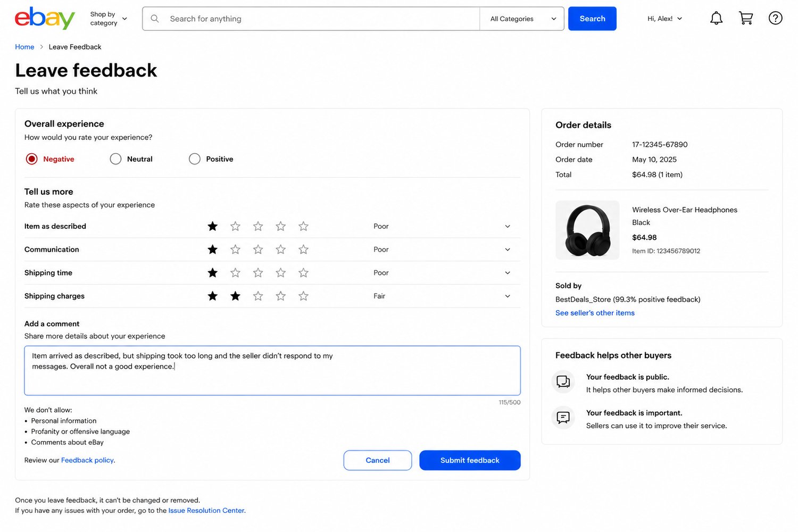Click the seller name BestDeals_Store

[x=583, y=300]
